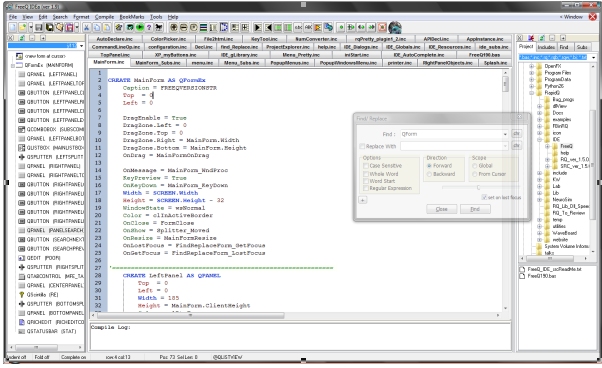Click the QSPLITTER LEFTSPLIT item icon
Screen dimensions: 602x368
tap(22, 157)
